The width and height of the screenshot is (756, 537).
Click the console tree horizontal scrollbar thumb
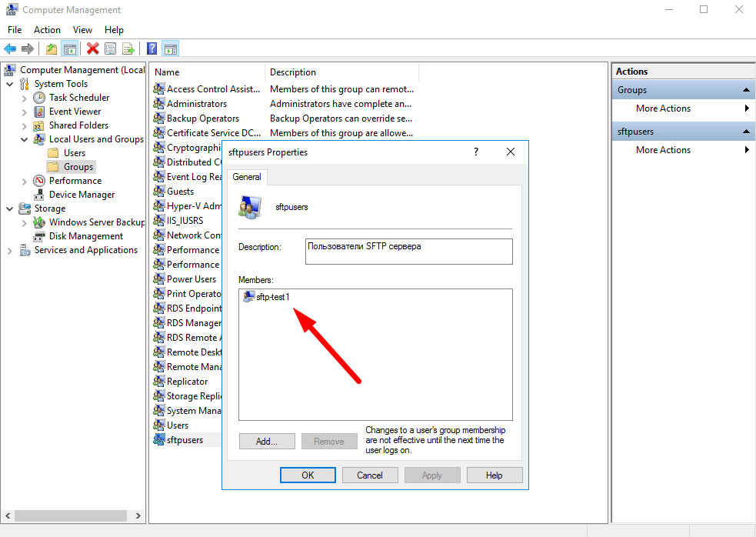[x=71, y=515]
